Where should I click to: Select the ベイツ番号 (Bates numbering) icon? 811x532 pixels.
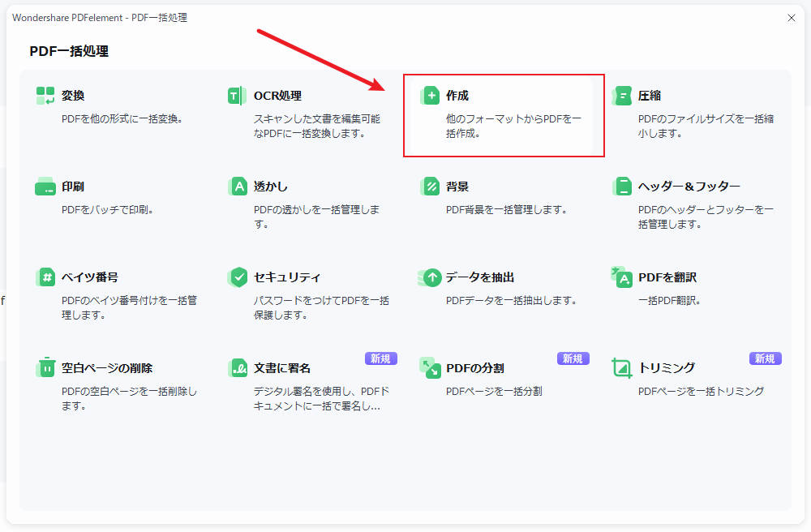(x=45, y=277)
